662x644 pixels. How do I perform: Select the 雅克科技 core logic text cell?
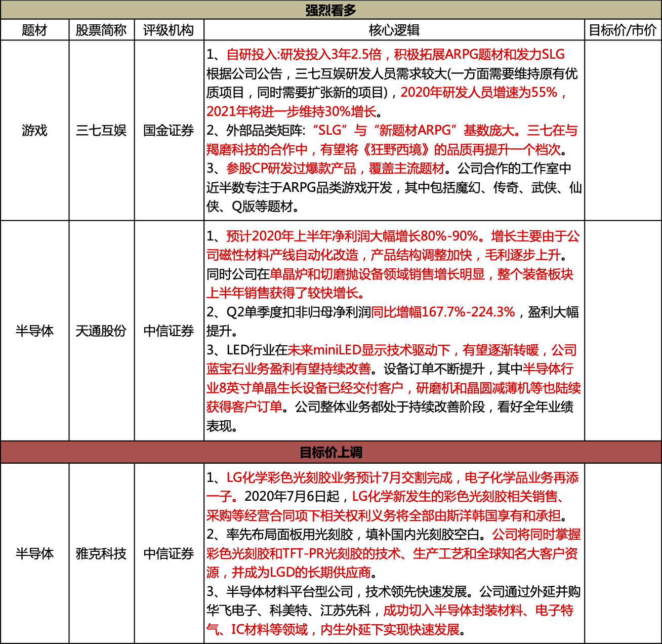394,554
